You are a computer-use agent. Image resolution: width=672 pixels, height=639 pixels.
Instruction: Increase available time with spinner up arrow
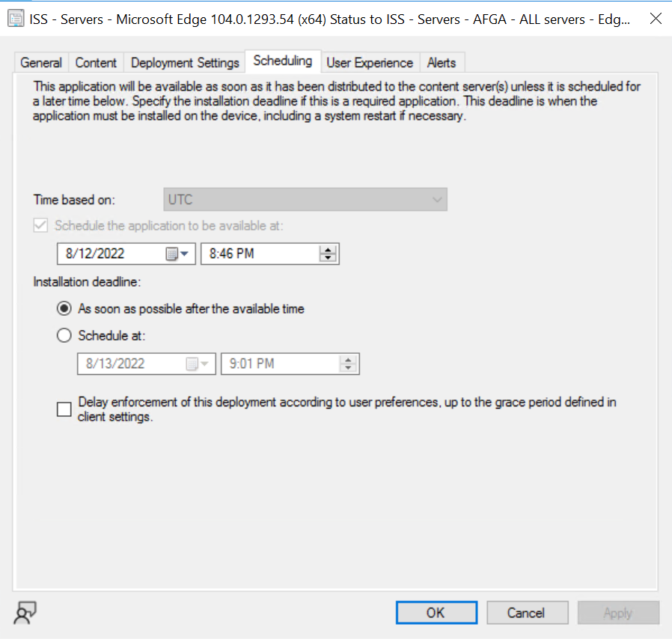click(x=328, y=250)
